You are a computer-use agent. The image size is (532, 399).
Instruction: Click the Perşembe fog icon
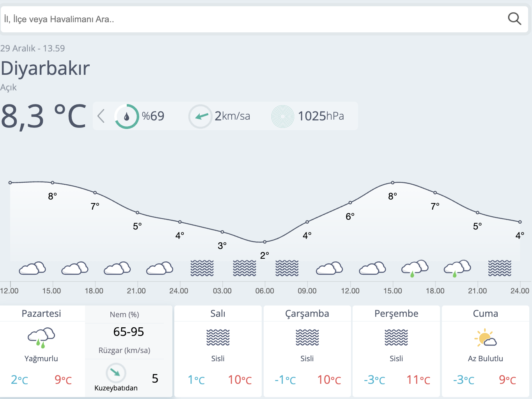tap(396, 337)
